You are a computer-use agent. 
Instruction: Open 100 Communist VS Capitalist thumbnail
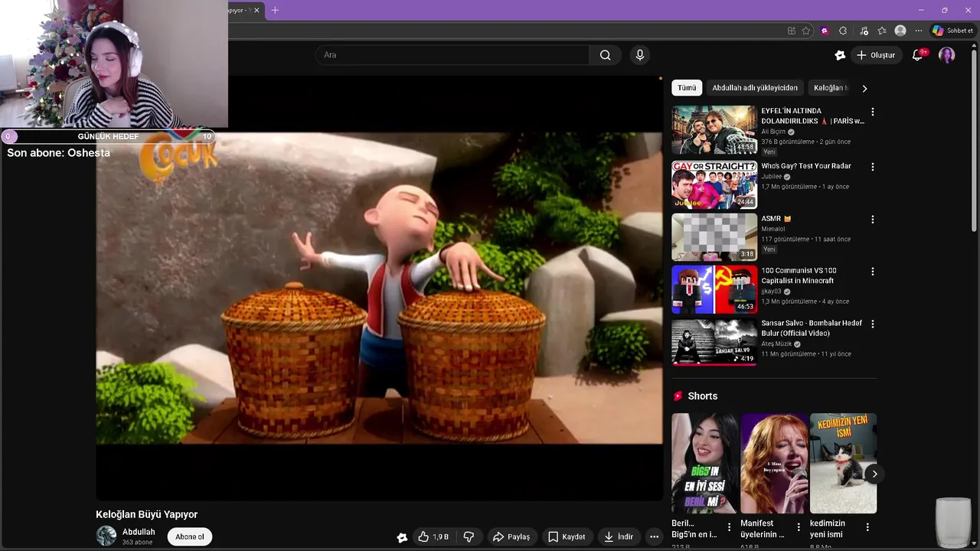click(714, 289)
